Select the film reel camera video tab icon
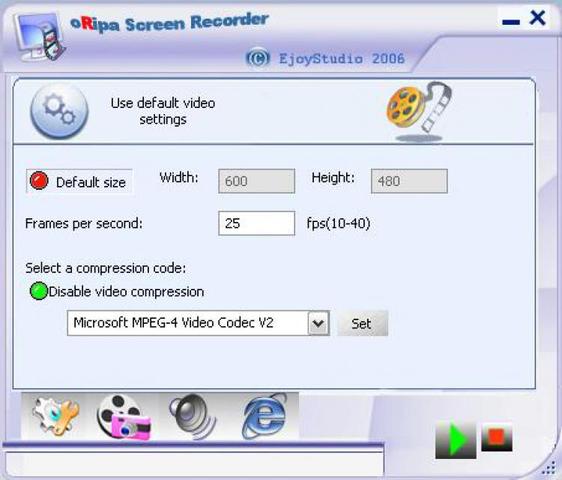562x480 pixels. tap(124, 417)
